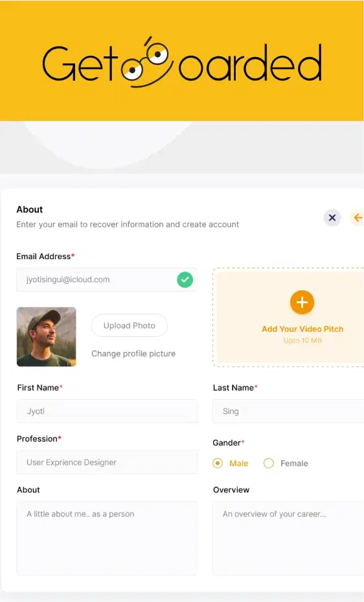Click the GetBoarded logo
Screen dimensions: 364x602
coord(182,62)
